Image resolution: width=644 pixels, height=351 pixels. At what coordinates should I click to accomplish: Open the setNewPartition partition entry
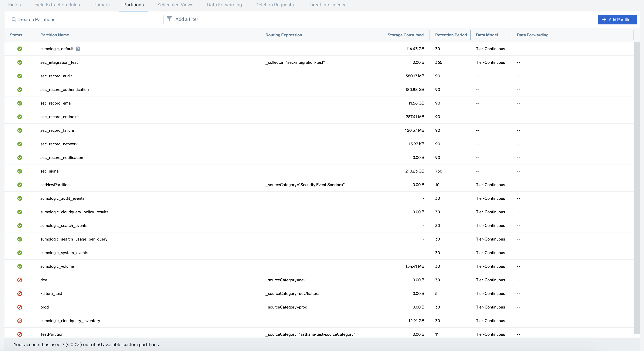click(x=55, y=185)
